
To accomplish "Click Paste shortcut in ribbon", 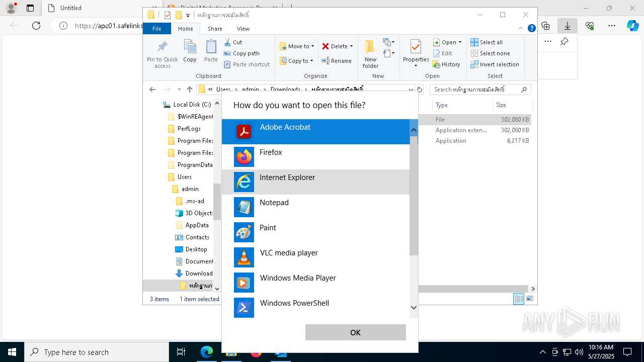I will tap(247, 64).
